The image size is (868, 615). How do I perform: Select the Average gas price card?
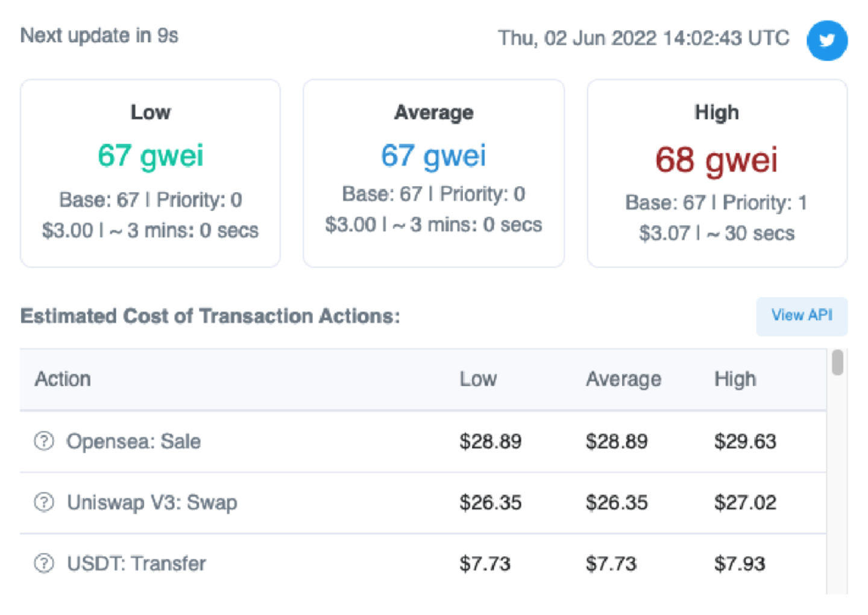pyautogui.click(x=433, y=173)
